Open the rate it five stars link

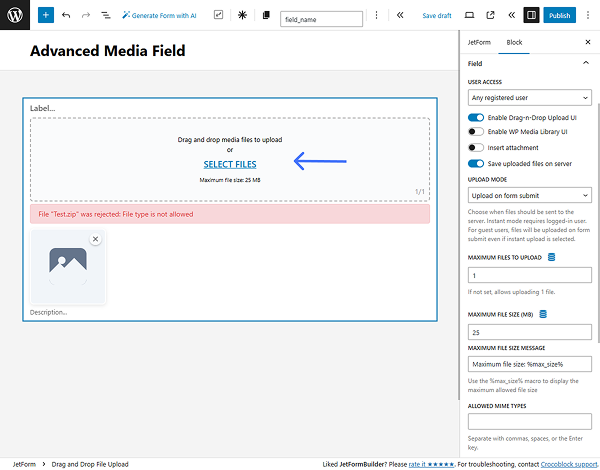coord(431,464)
